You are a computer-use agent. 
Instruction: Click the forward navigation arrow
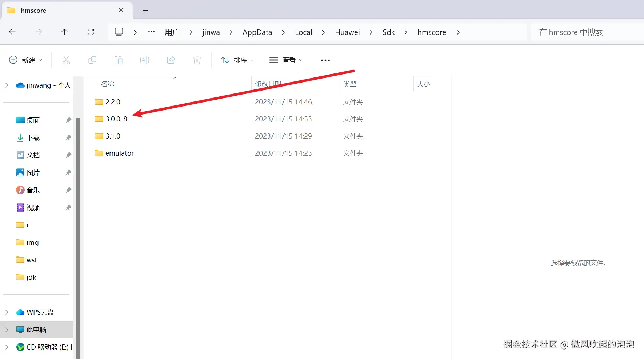coord(39,32)
